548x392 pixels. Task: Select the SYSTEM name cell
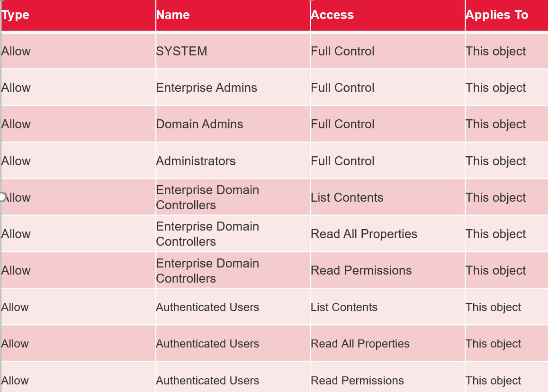point(182,51)
